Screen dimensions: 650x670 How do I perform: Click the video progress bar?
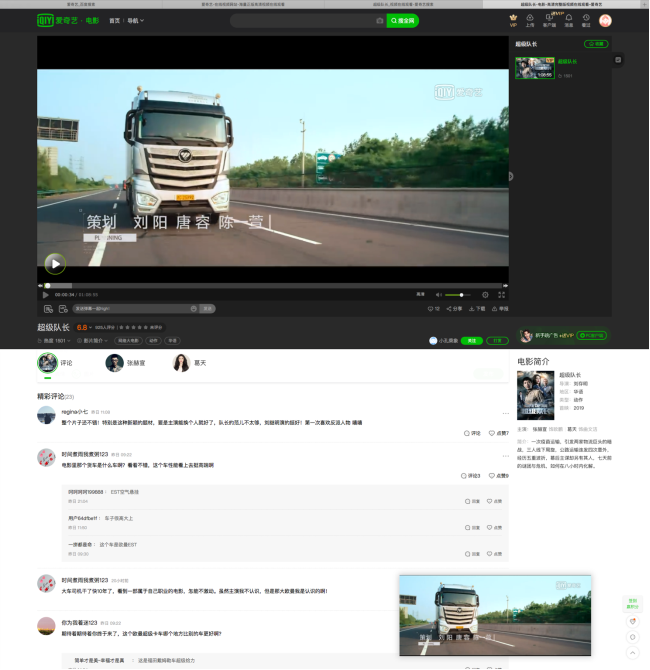click(x=273, y=285)
